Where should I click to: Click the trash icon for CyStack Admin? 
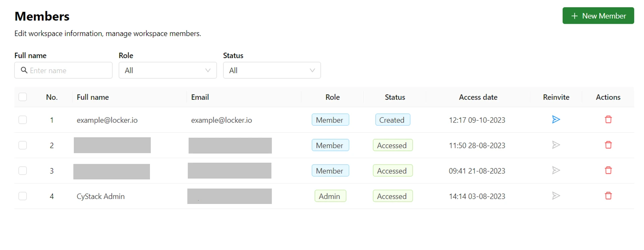(608, 196)
